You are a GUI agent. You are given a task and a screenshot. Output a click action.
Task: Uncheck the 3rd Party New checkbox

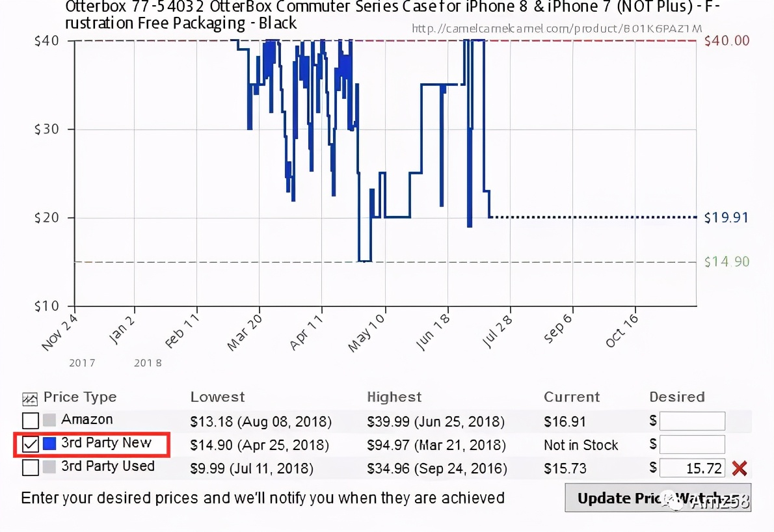tap(31, 444)
